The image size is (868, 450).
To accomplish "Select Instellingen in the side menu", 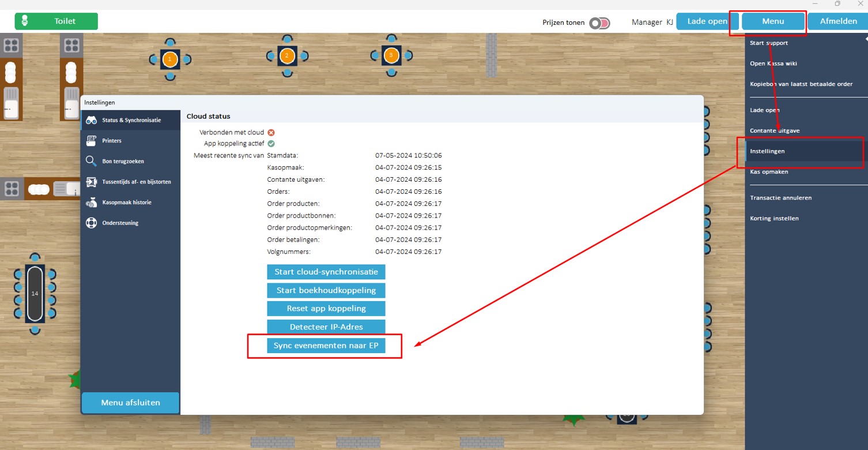I will pyautogui.click(x=767, y=151).
